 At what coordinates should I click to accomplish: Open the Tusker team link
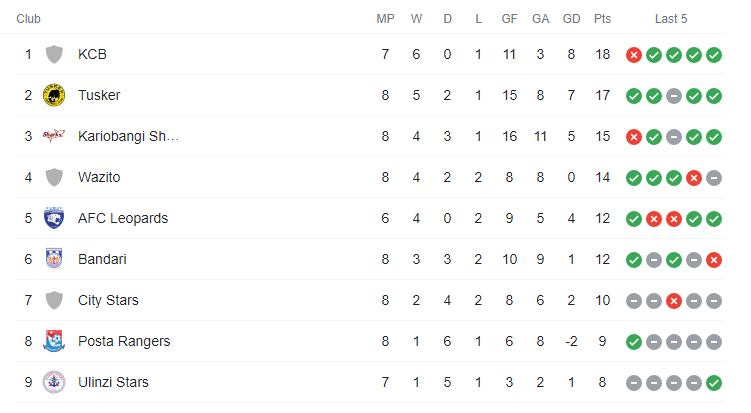pyautogui.click(x=99, y=95)
